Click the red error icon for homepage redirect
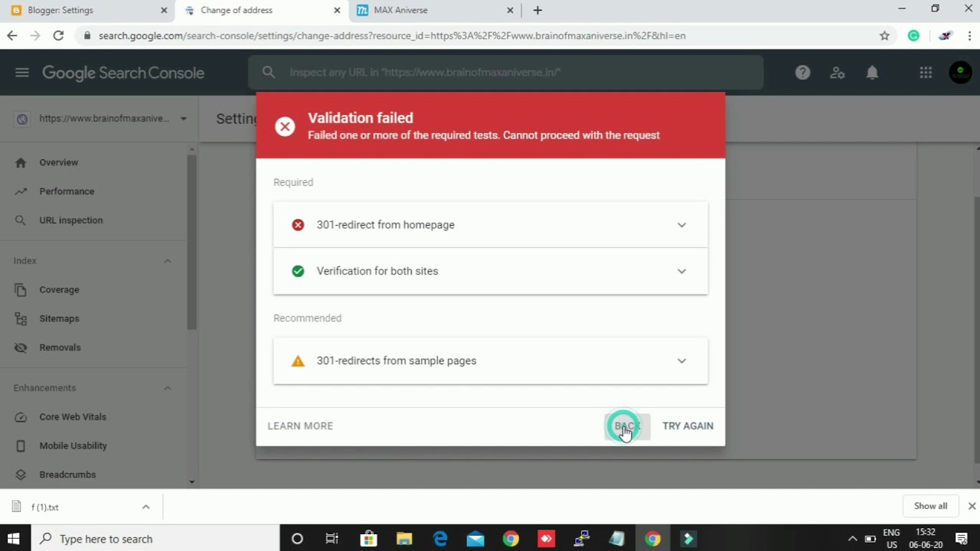 coord(298,225)
